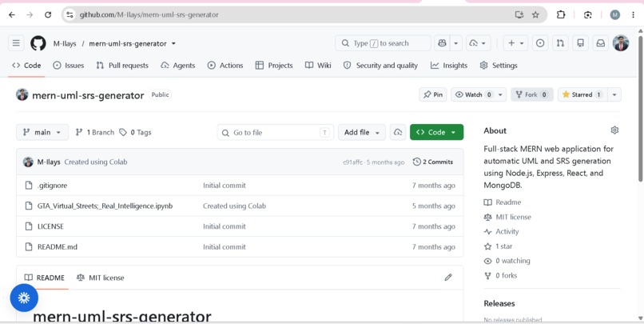Open Security and quality tab
The width and height of the screenshot is (644, 324).
pyautogui.click(x=380, y=66)
